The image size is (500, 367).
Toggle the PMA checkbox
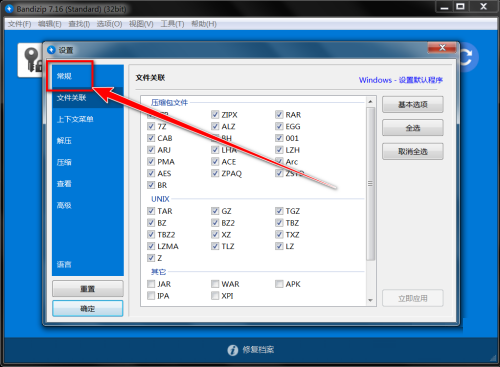click(151, 162)
